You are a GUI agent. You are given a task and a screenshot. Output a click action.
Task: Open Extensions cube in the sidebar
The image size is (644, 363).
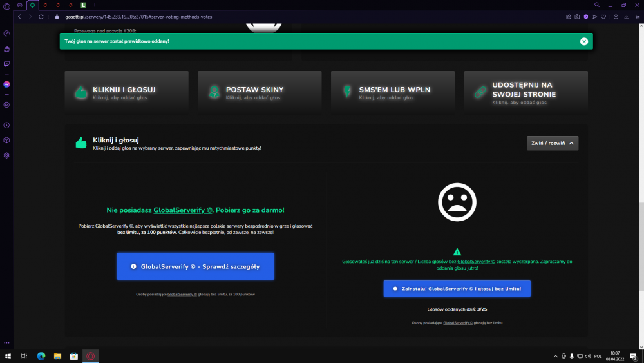point(6,140)
